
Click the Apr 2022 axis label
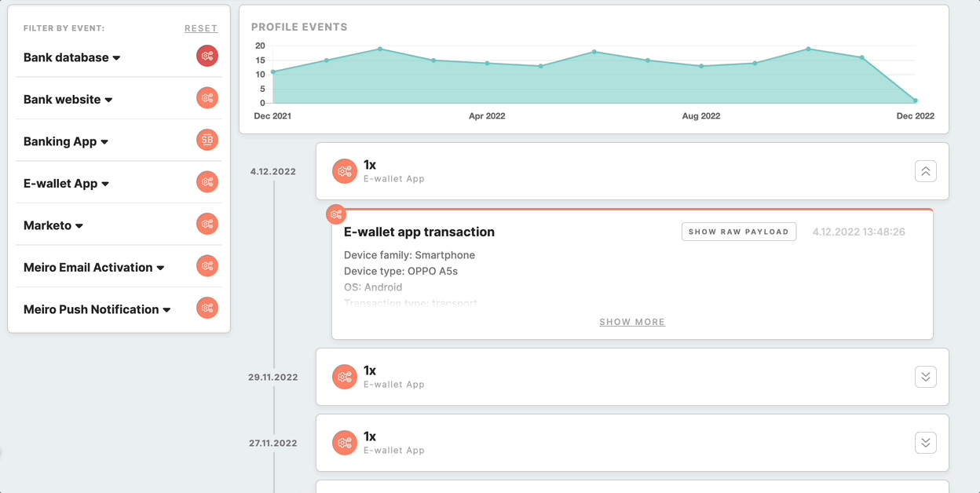click(x=487, y=116)
